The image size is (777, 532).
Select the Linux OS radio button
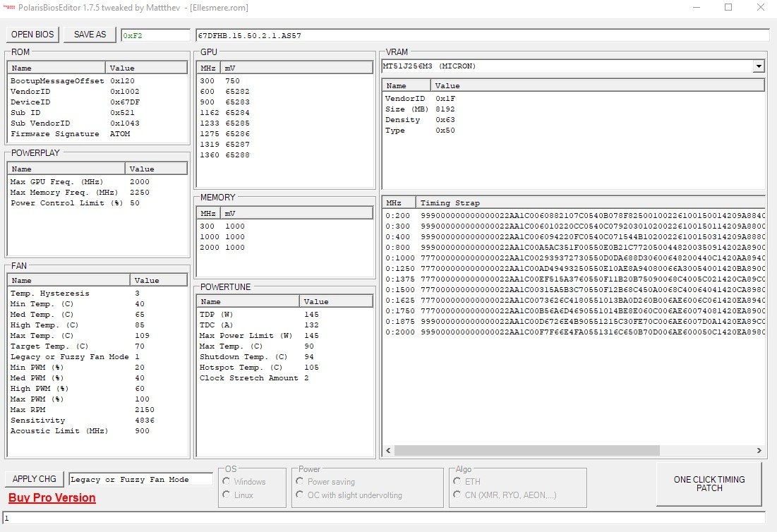(227, 495)
